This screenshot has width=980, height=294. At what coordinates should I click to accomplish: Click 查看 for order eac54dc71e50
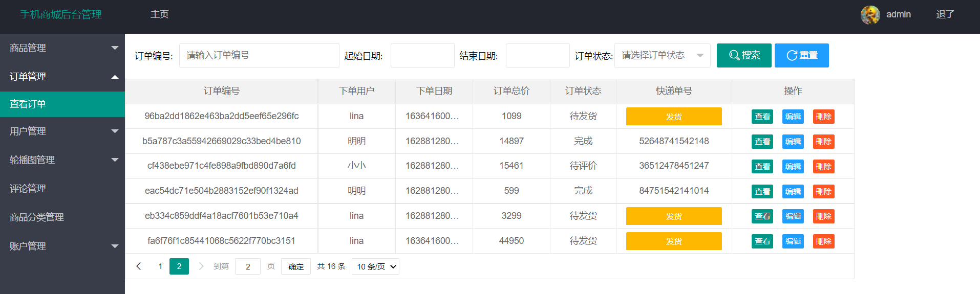pos(762,192)
